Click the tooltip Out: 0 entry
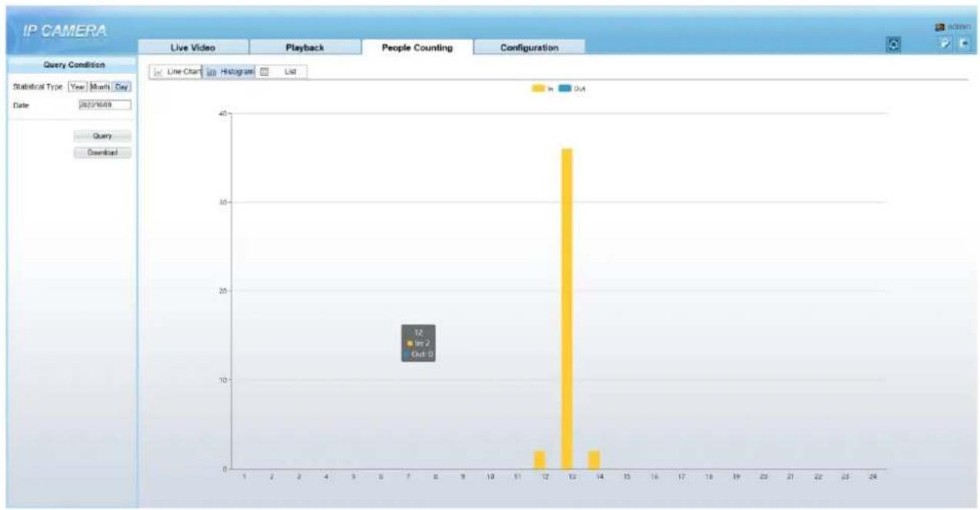This screenshot has height=510, width=980. 419,354
